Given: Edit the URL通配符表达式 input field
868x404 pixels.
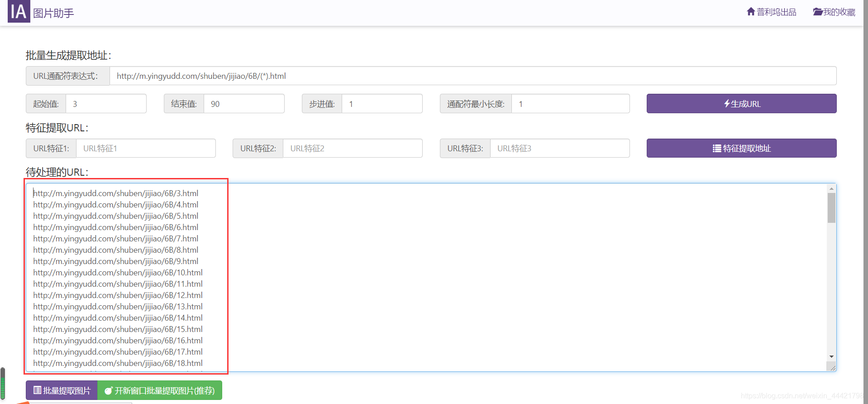Looking at the screenshot, I should 473,76.
